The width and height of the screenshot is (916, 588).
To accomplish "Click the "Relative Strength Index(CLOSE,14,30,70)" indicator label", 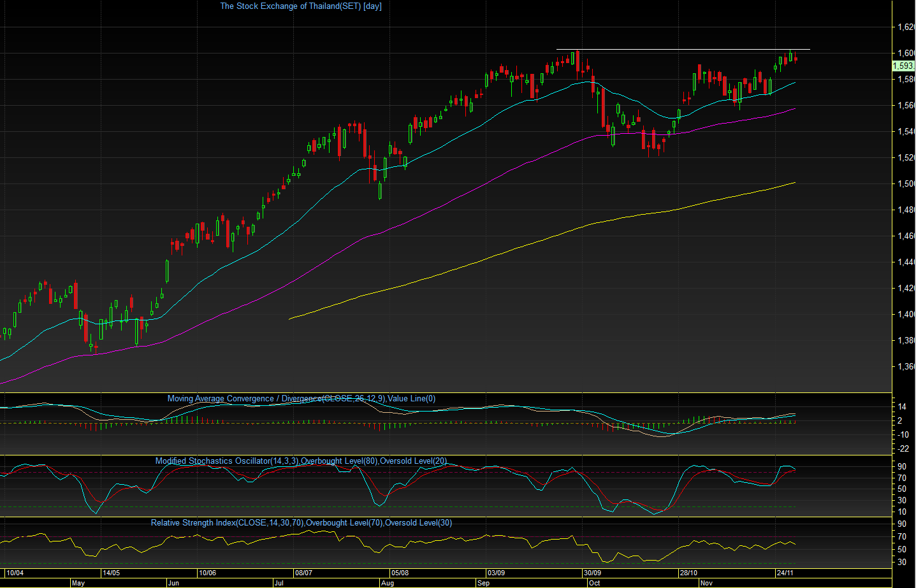I will point(228,523).
